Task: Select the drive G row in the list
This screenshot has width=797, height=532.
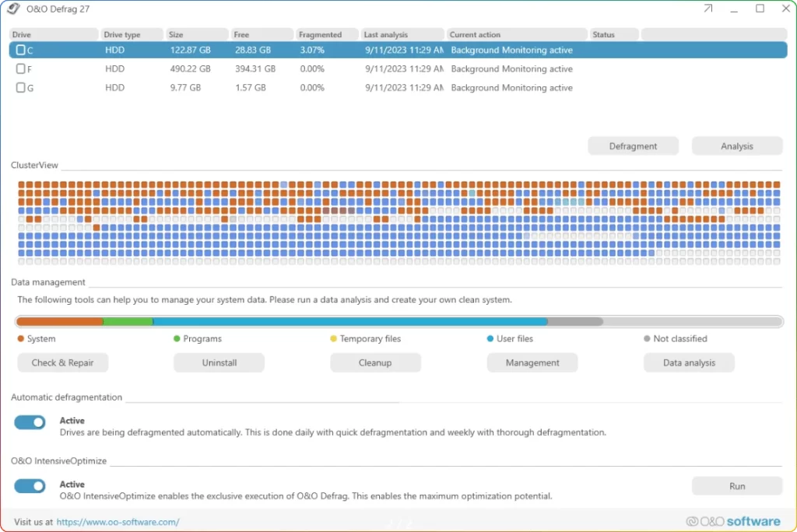Action: coord(311,87)
